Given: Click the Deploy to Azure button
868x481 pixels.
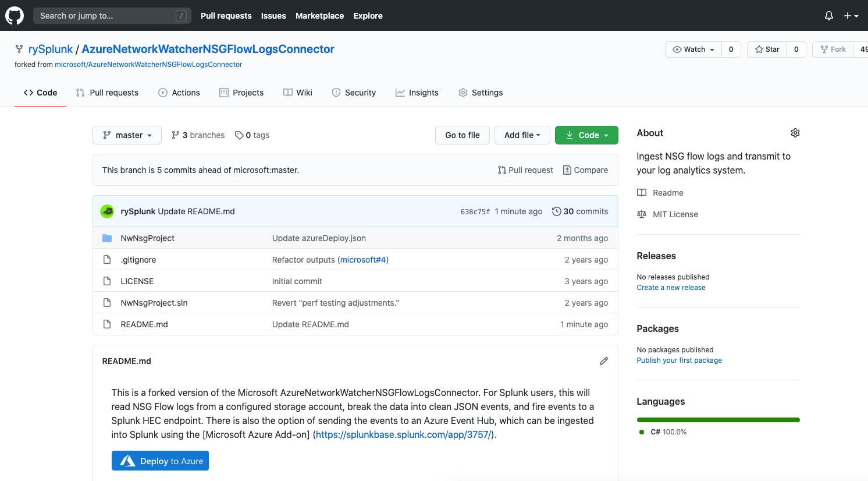Looking at the screenshot, I should 160,461.
